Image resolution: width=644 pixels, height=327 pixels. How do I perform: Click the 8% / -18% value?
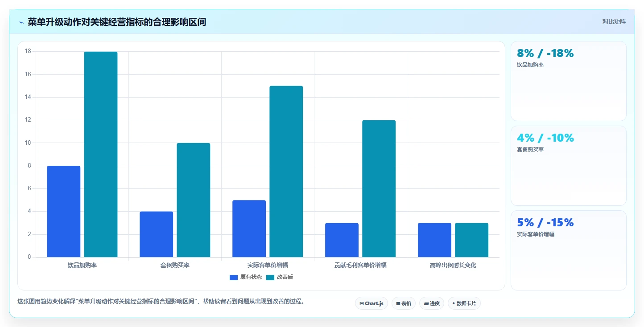pyautogui.click(x=545, y=53)
